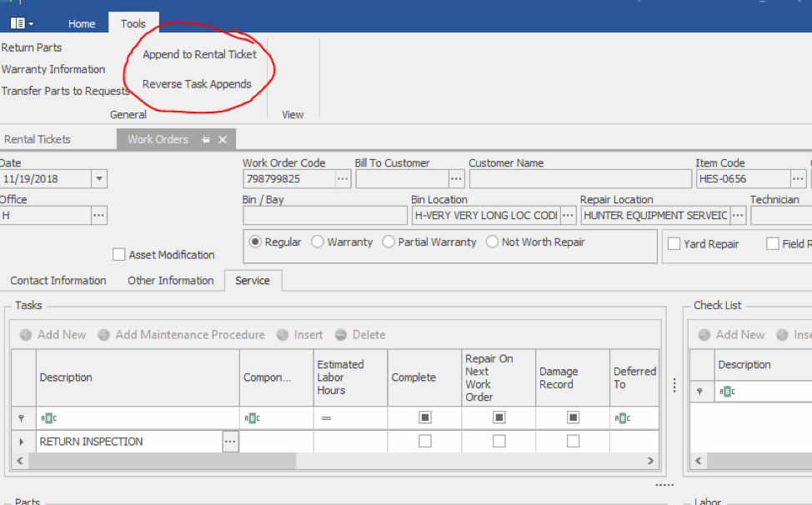Open ellipsis on RETURN INSPECTION description
This screenshot has width=812, height=505.
tap(230, 442)
